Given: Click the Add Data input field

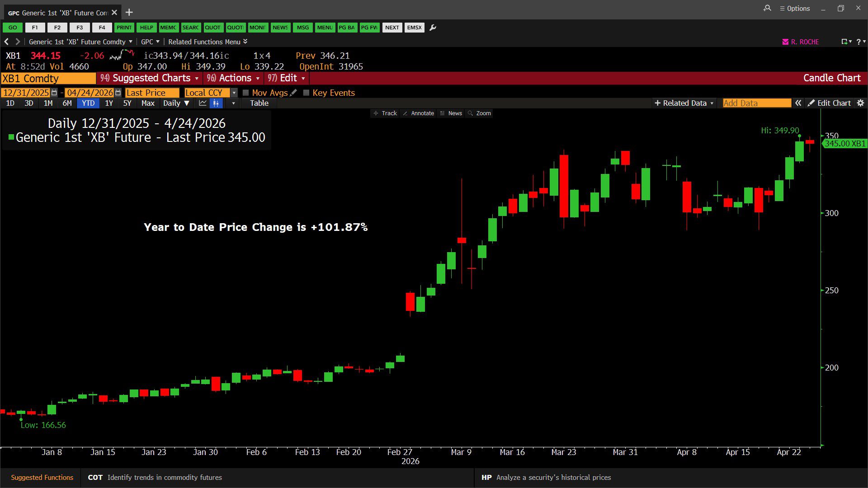Looking at the screenshot, I should [756, 103].
